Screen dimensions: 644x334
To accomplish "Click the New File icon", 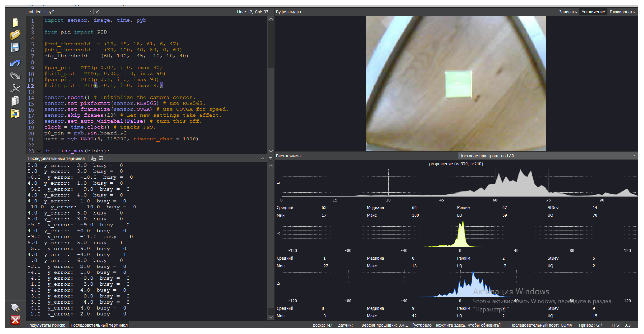I will coord(15,22).
